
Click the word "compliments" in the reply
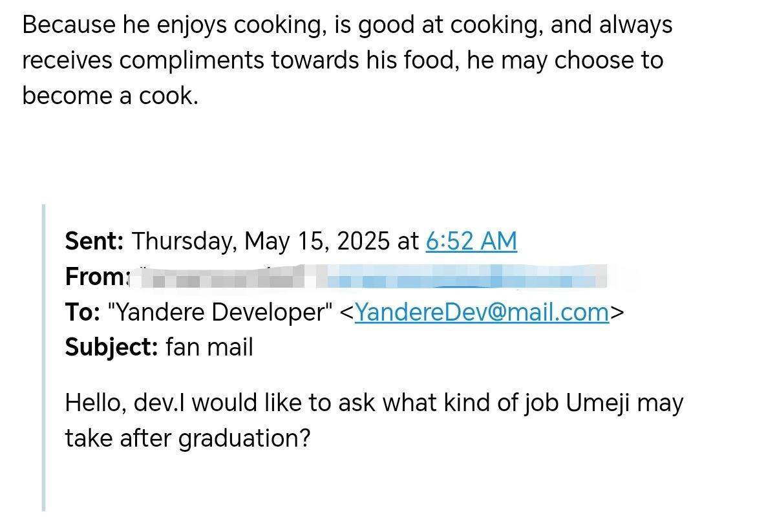pos(192,60)
